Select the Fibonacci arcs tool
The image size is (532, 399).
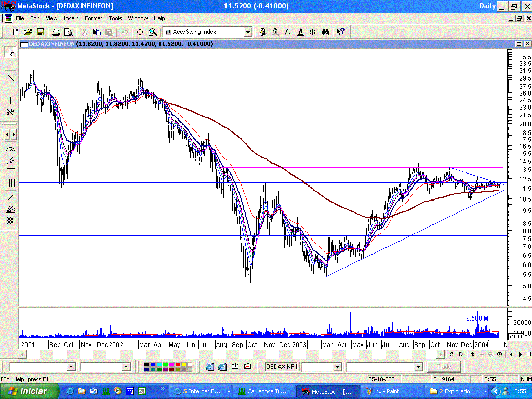click(x=10, y=149)
